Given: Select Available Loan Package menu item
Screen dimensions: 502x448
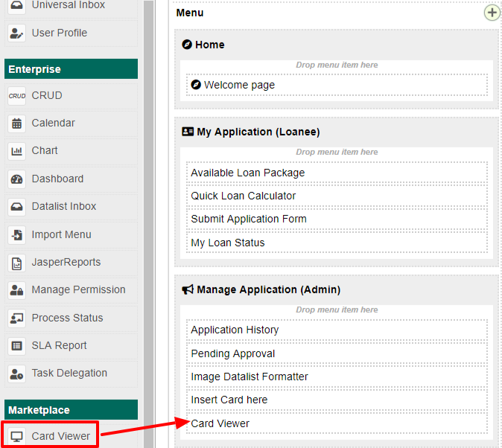Looking at the screenshot, I should [247, 173].
